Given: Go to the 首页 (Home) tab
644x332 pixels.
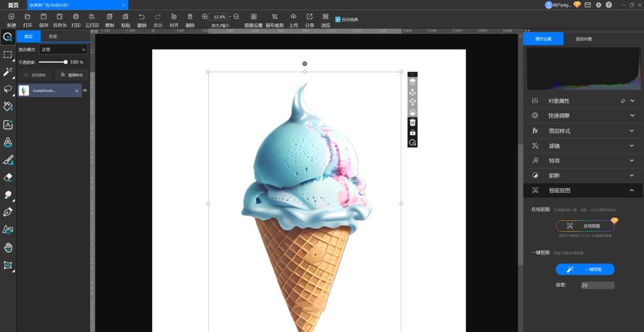Looking at the screenshot, I should (13, 5).
